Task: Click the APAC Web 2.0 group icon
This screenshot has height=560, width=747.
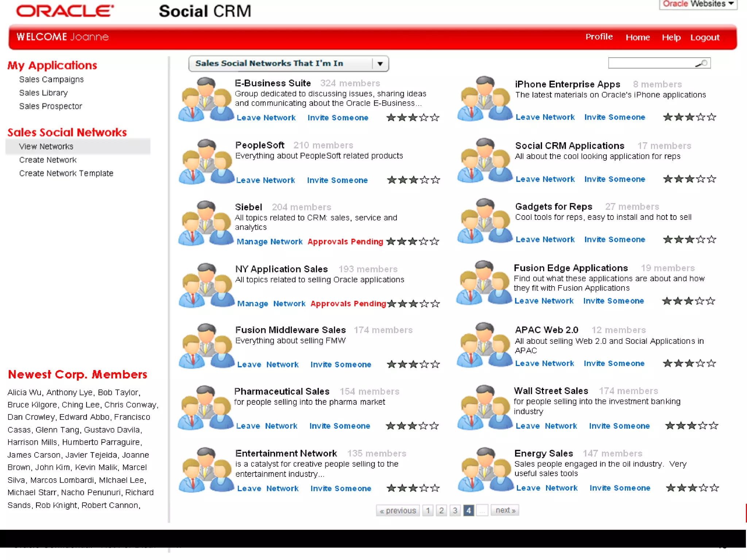Action: tap(485, 345)
